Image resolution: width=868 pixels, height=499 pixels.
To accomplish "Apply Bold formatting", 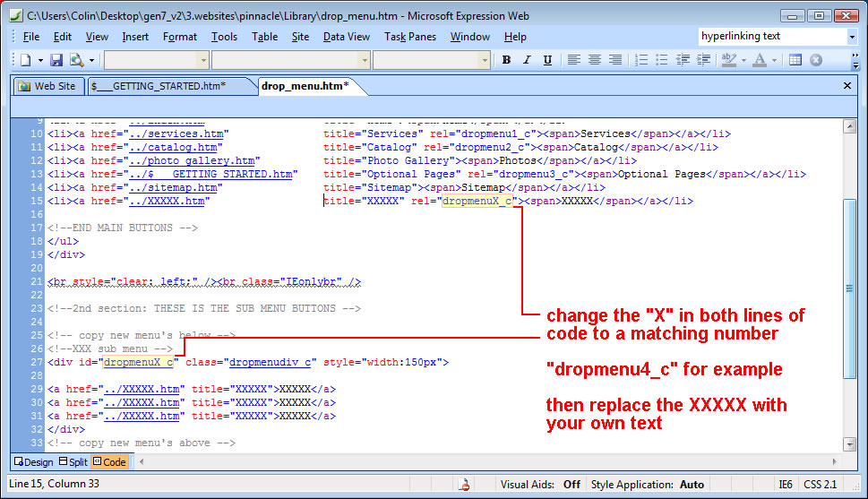I will click(506, 60).
